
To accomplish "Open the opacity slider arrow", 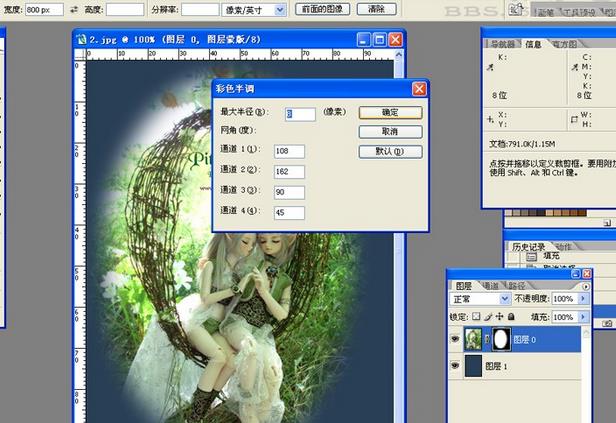I will [583, 299].
